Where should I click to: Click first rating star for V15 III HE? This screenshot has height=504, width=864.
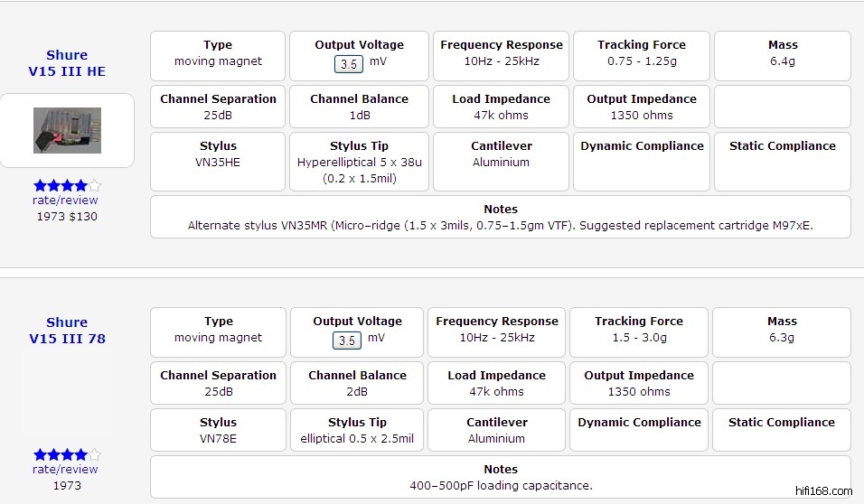40,186
